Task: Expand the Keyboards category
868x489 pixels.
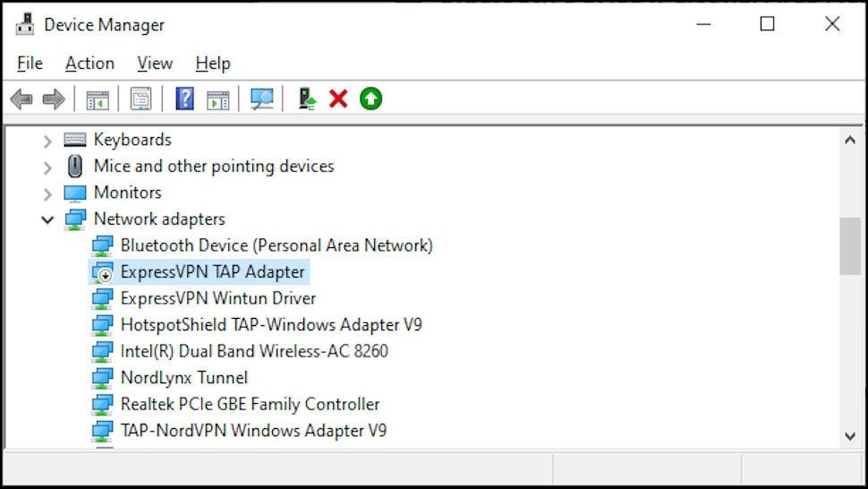Action: [x=47, y=142]
